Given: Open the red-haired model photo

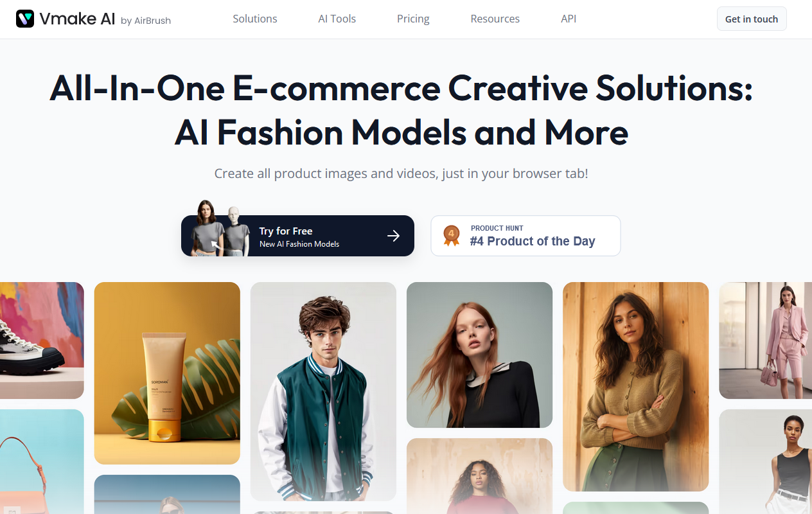Looking at the screenshot, I should click(479, 355).
